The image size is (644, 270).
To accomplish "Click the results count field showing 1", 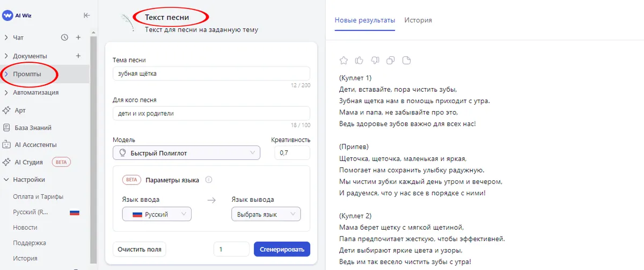I will [231, 250].
